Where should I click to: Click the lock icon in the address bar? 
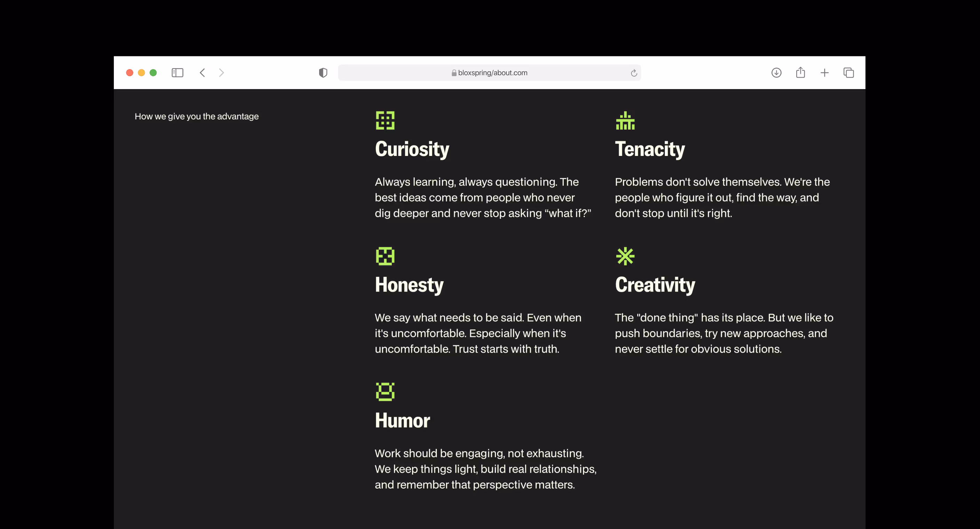[454, 73]
